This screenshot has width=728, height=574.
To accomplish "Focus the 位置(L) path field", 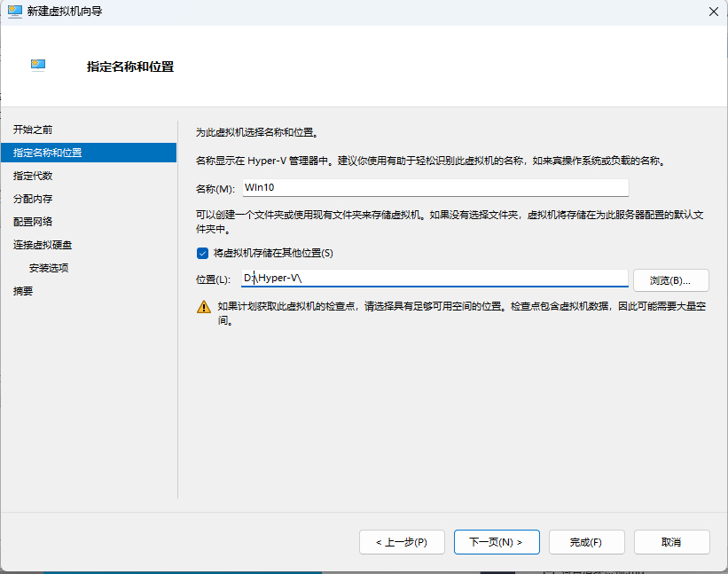I will [x=434, y=279].
